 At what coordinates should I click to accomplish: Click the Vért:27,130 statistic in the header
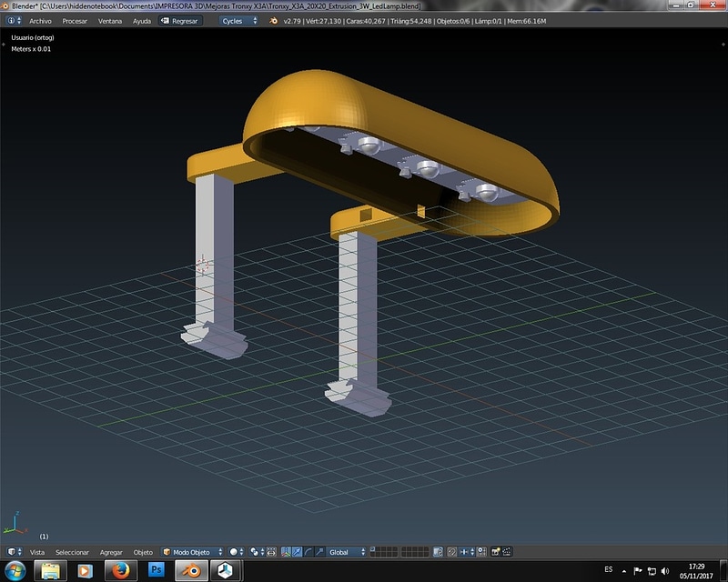click(324, 21)
